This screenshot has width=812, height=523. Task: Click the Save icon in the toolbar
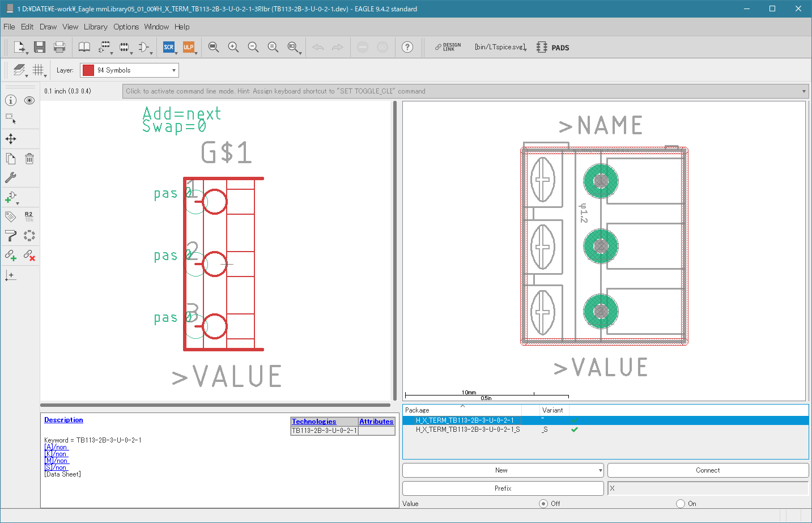pos(39,47)
